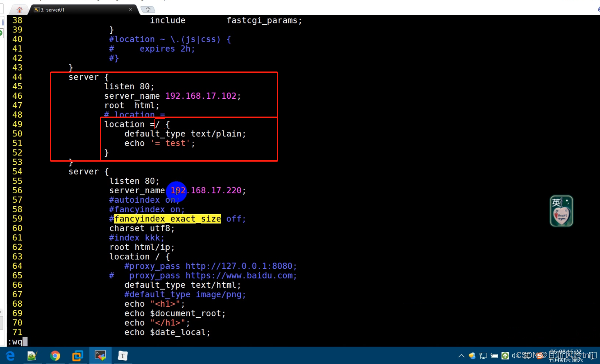Place cursor on 'fastcgi_params;' on line 38
The width and height of the screenshot is (600, 364).
264,20
